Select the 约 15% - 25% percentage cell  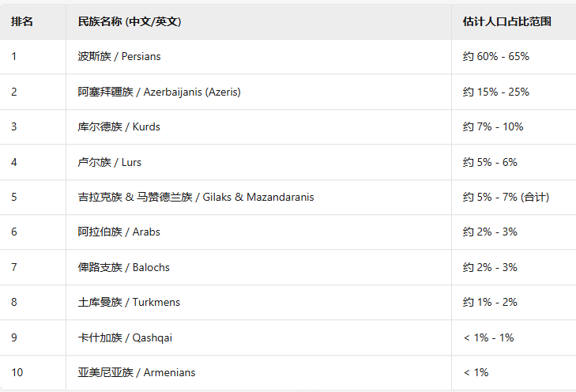(x=496, y=92)
